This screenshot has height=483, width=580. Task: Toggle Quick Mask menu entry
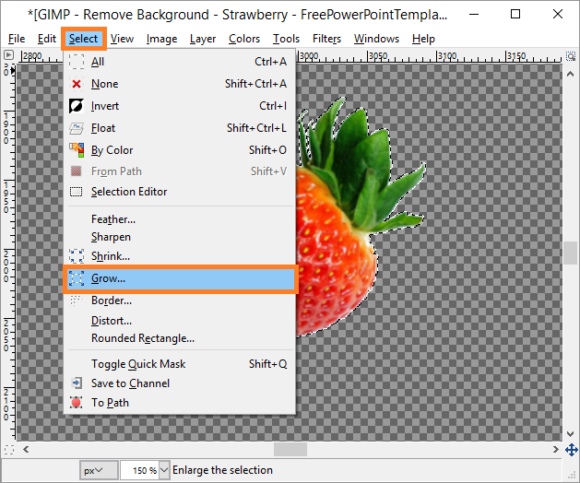(x=179, y=364)
